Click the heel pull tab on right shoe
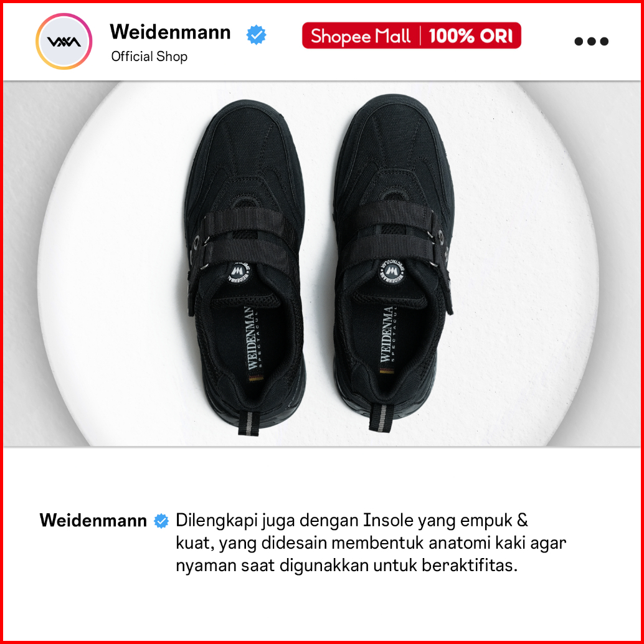Image resolution: width=644 pixels, height=644 pixels. click(382, 417)
